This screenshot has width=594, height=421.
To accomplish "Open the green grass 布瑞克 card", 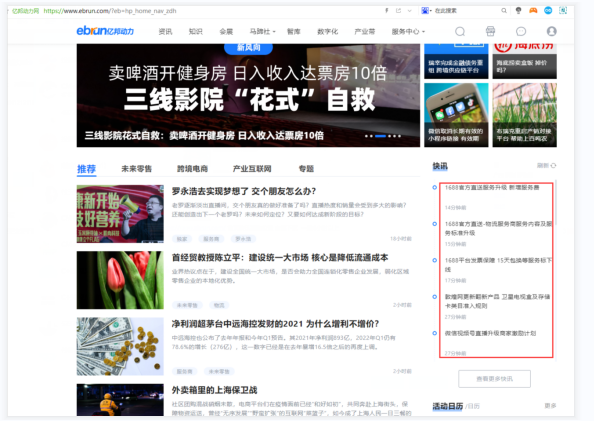I will (x=525, y=115).
